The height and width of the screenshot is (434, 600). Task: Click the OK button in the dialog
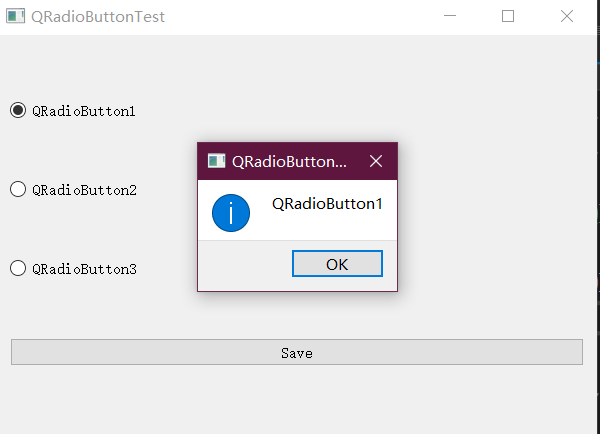click(337, 264)
